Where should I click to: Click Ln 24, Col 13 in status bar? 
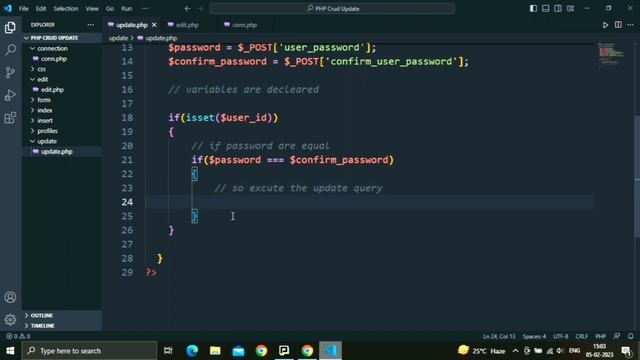499,336
